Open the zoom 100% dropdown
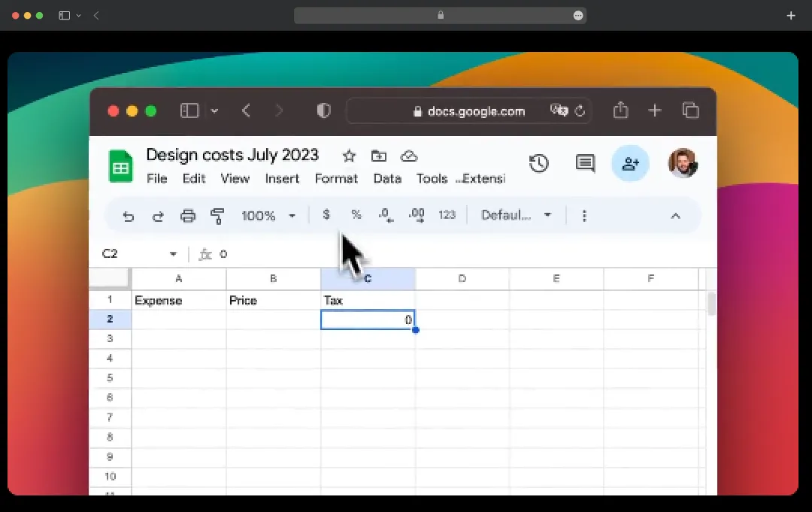This screenshot has width=812, height=512. pos(268,215)
